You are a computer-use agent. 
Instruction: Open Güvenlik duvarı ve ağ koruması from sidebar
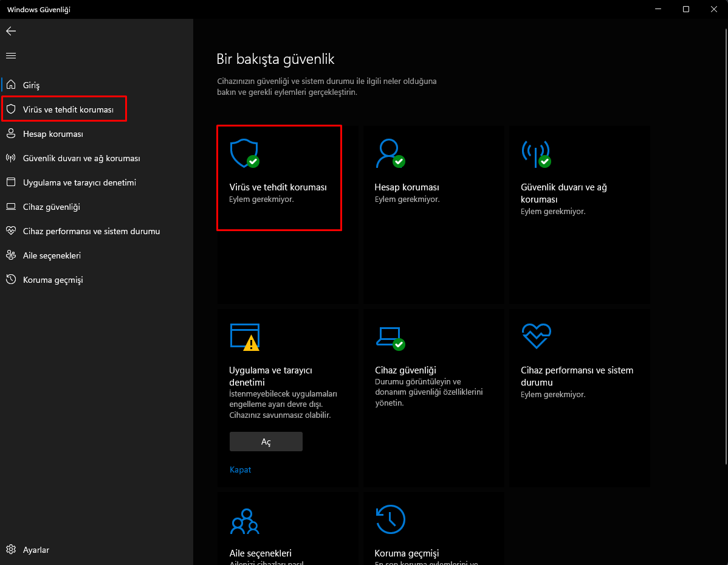pyautogui.click(x=97, y=158)
